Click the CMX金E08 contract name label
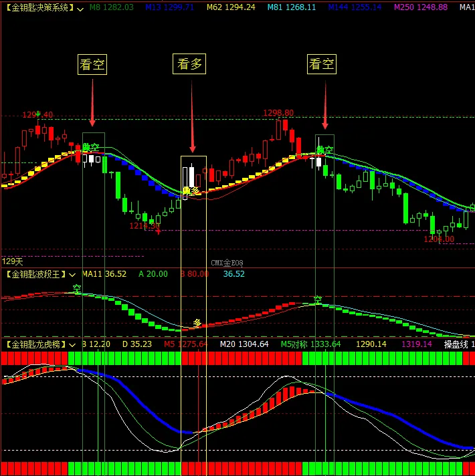The image size is (475, 476). pos(227,263)
